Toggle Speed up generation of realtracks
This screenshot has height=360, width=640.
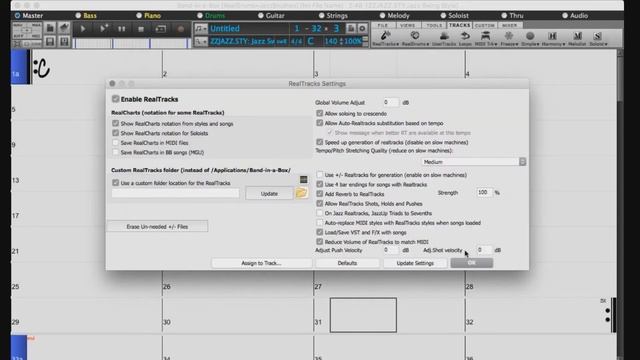tap(320, 142)
